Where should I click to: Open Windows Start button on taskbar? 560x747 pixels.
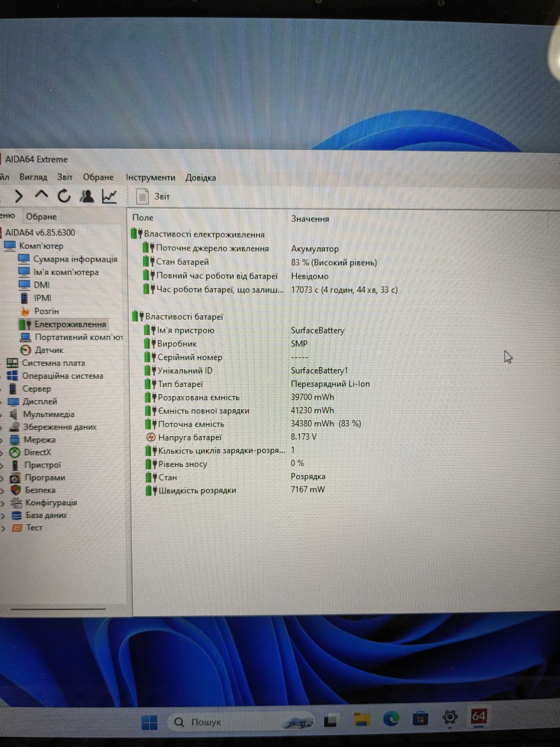150,722
